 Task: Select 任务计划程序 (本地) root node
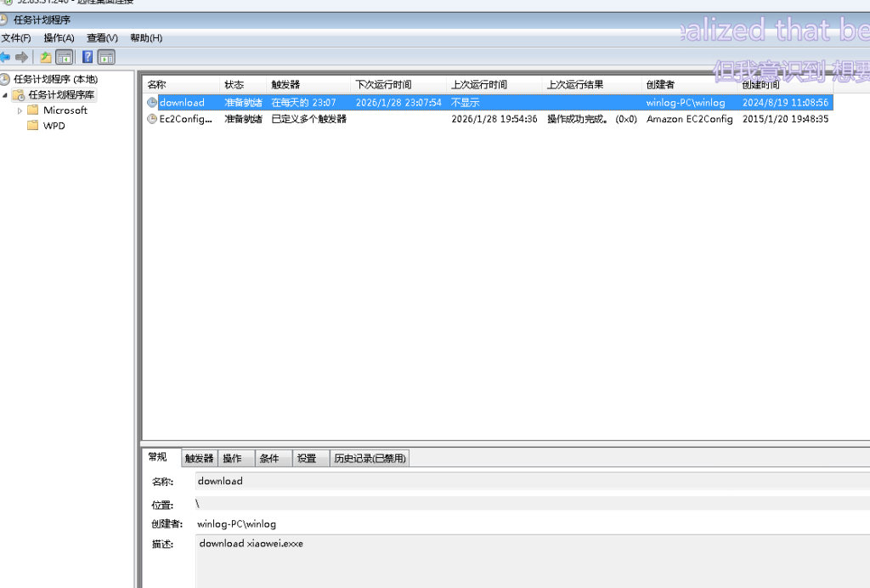tap(55, 79)
